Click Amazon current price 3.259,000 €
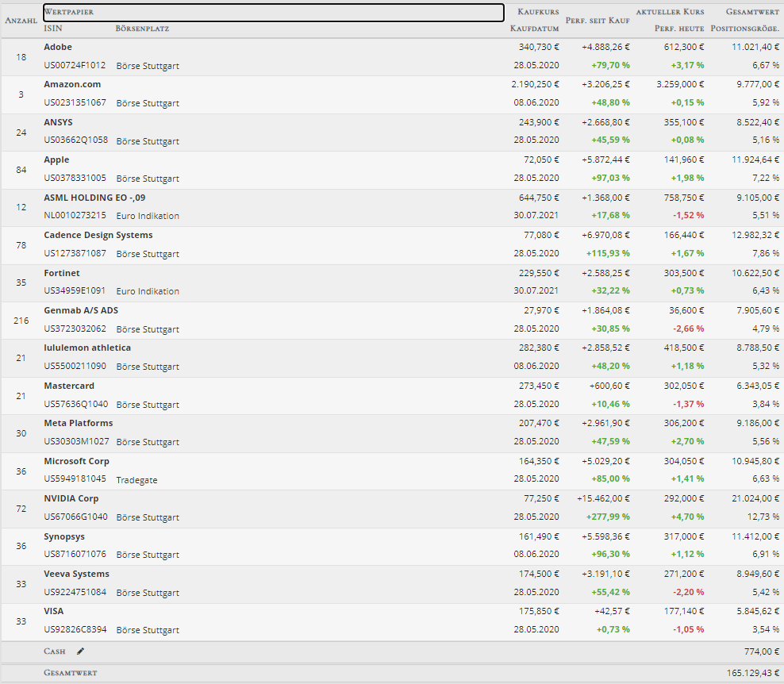The height and width of the screenshot is (684, 784). click(x=681, y=84)
